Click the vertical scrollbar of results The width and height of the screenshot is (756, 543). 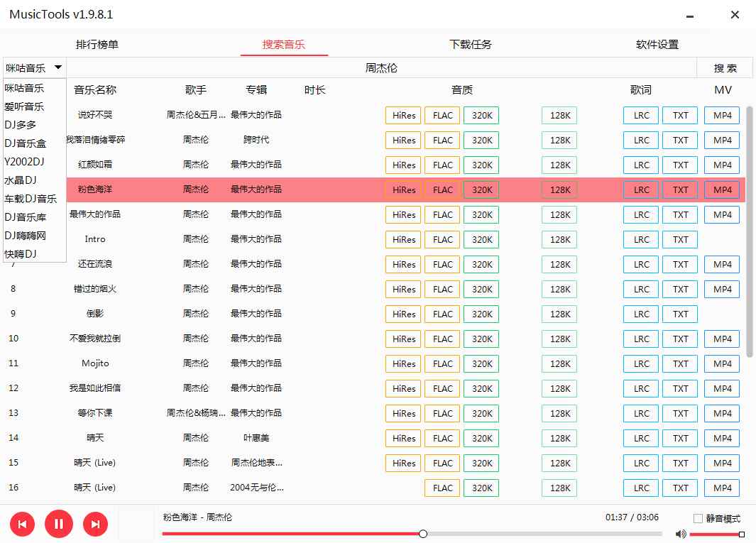[749, 231]
